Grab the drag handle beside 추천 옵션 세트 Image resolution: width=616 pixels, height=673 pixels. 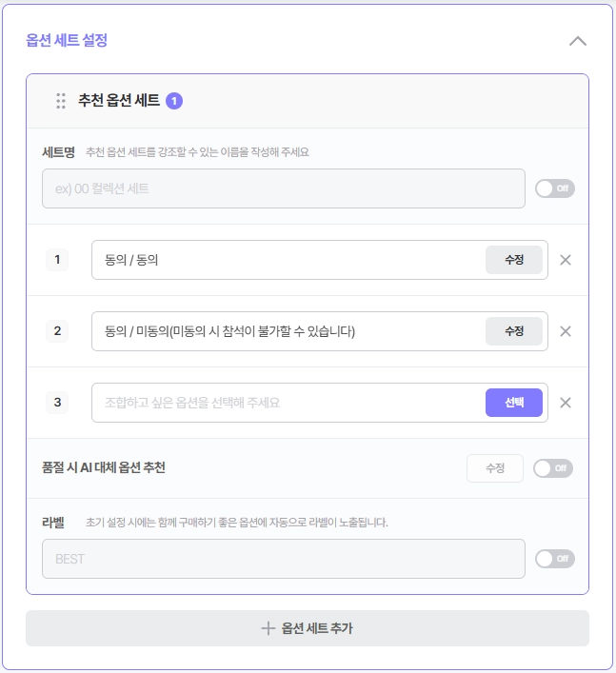[61, 101]
